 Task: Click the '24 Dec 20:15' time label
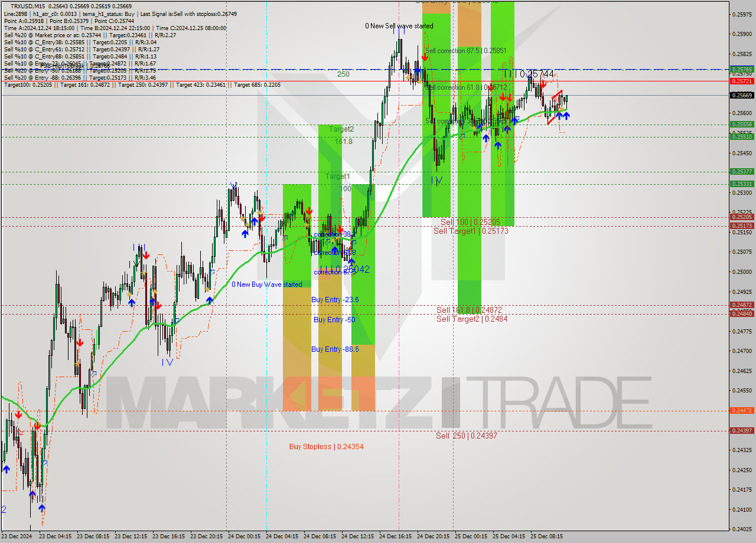point(434,537)
